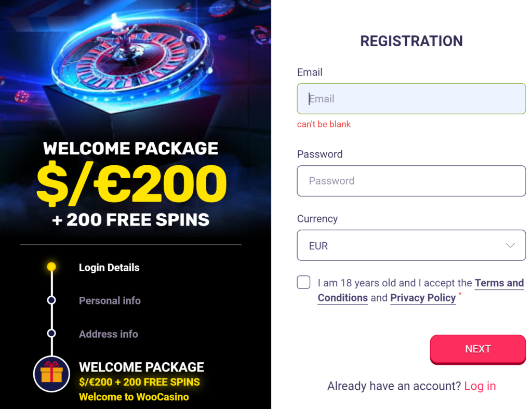Click the Password input field

pyautogui.click(x=411, y=181)
